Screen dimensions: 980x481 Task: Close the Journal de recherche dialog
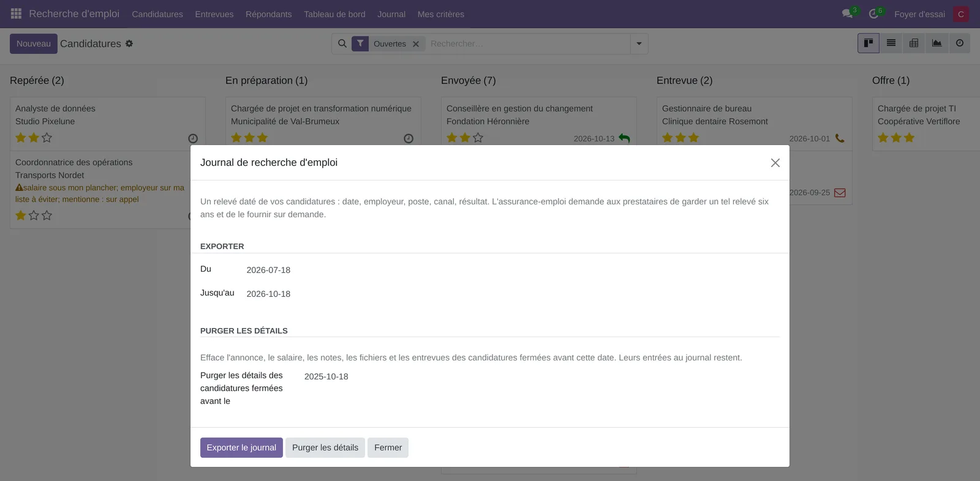[x=775, y=163]
